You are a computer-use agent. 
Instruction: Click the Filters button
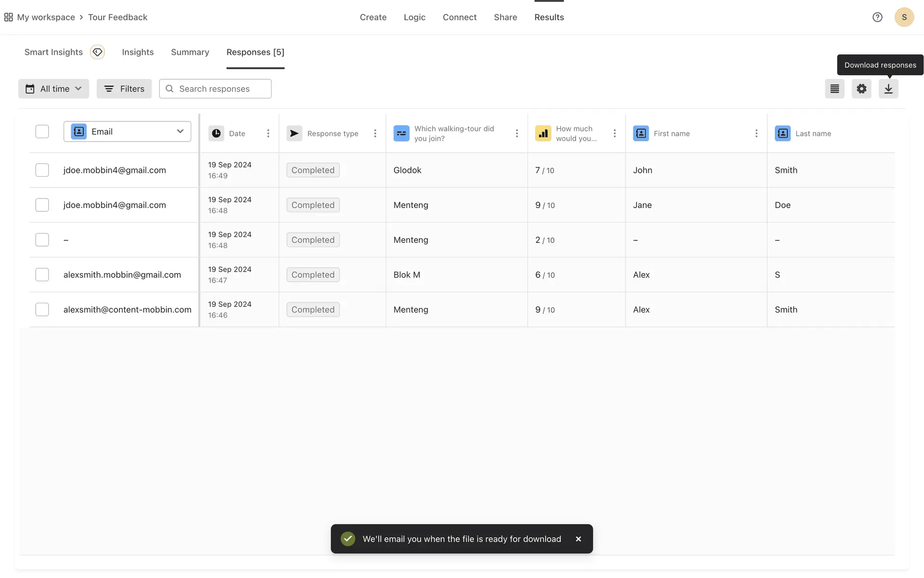tap(124, 89)
